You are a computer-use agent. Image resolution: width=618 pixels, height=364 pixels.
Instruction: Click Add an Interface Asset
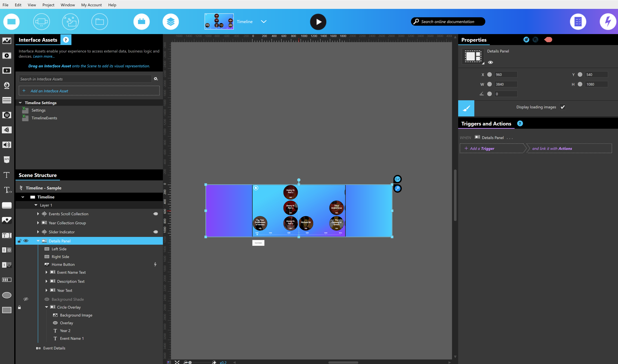pyautogui.click(x=49, y=91)
